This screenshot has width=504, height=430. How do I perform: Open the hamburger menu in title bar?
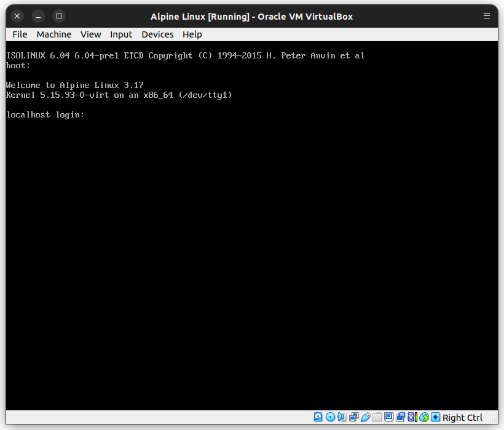pos(487,16)
